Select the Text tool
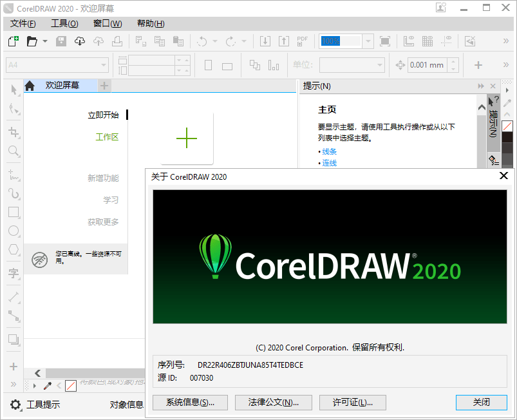The width and height of the screenshot is (517, 420). (14, 273)
